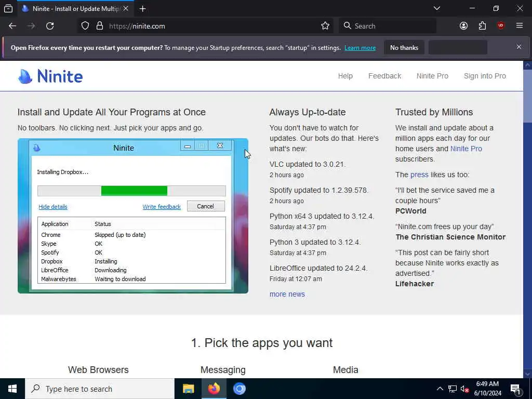532x399 pixels.
Task: Click the 'Messaging' category heading
Action: [223, 370]
